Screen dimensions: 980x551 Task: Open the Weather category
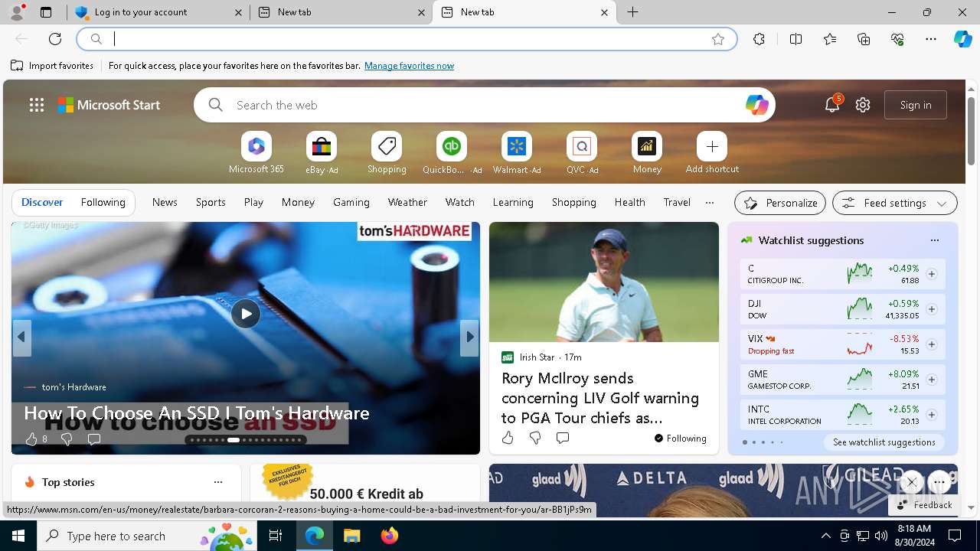click(407, 202)
